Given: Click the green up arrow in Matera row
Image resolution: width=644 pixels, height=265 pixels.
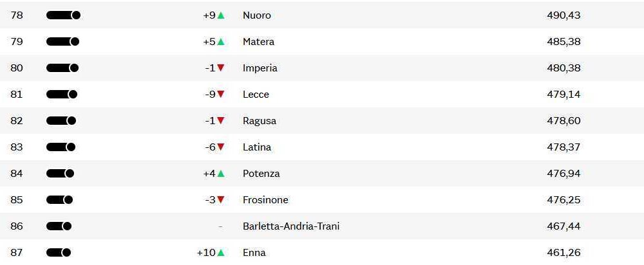Looking at the screenshot, I should coord(221,42).
